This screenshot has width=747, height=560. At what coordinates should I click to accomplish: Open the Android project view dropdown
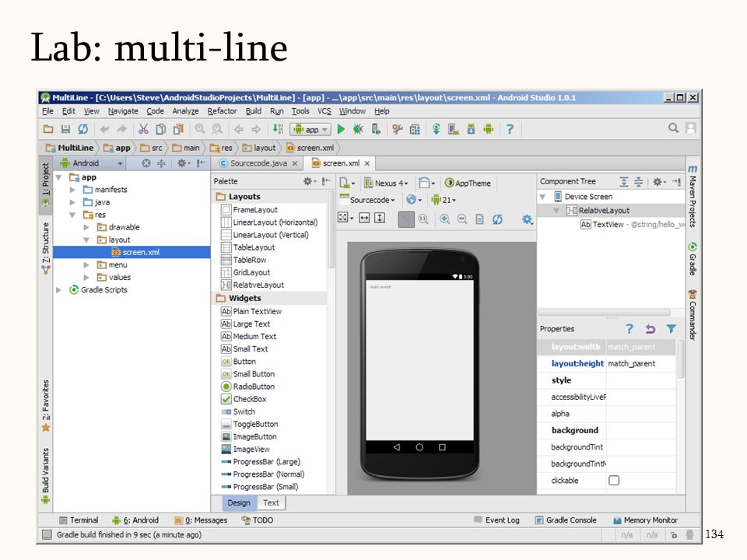tap(91, 163)
